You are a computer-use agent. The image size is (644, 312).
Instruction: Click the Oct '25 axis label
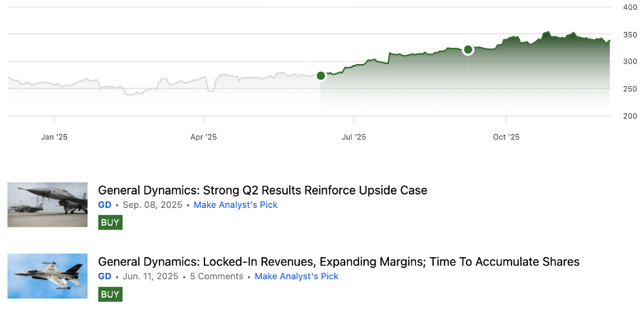pyautogui.click(x=506, y=136)
